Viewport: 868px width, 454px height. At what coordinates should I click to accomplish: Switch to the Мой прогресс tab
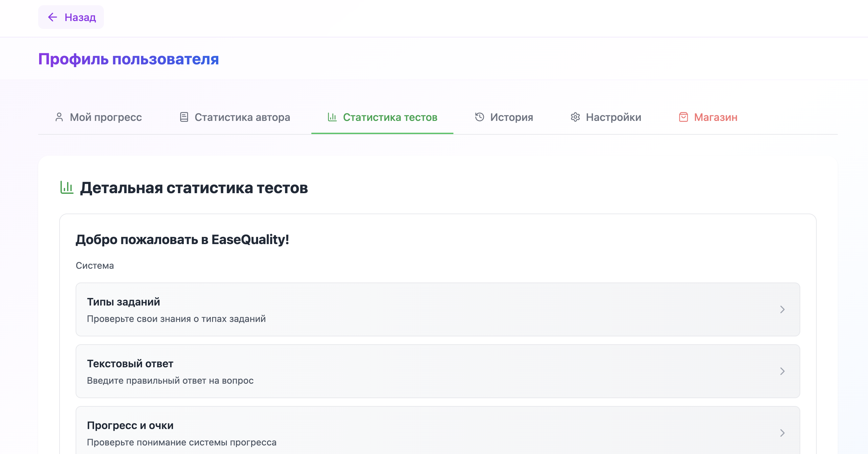coord(106,117)
